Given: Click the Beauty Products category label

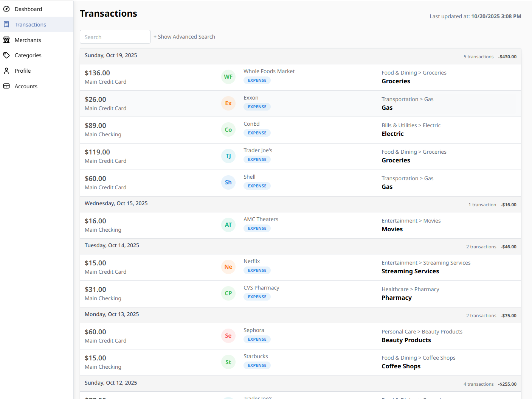Looking at the screenshot, I should coord(406,340).
